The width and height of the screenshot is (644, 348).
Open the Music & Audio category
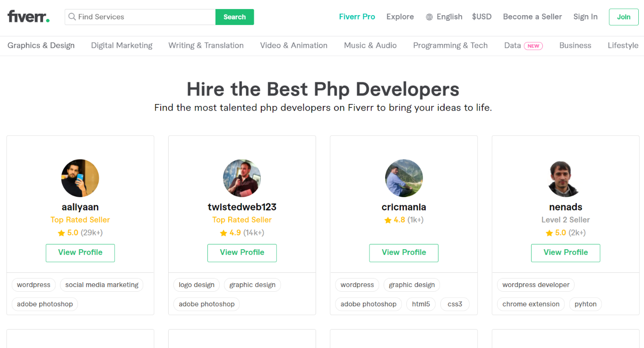(370, 45)
